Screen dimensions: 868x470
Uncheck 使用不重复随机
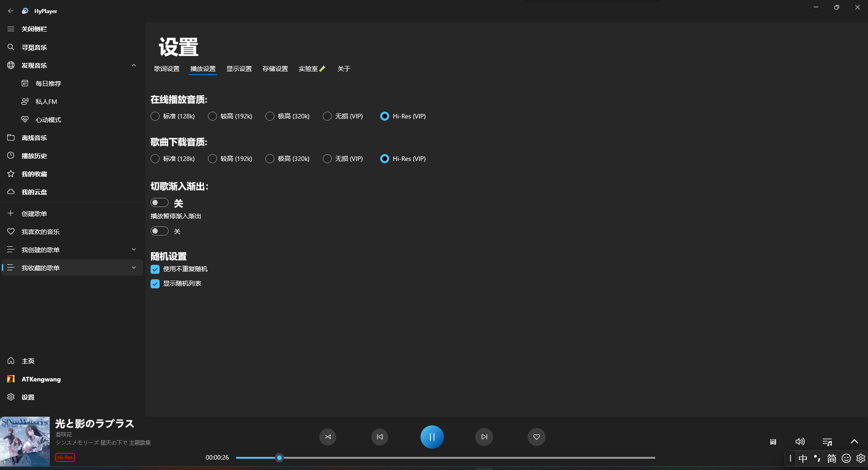pyautogui.click(x=155, y=269)
